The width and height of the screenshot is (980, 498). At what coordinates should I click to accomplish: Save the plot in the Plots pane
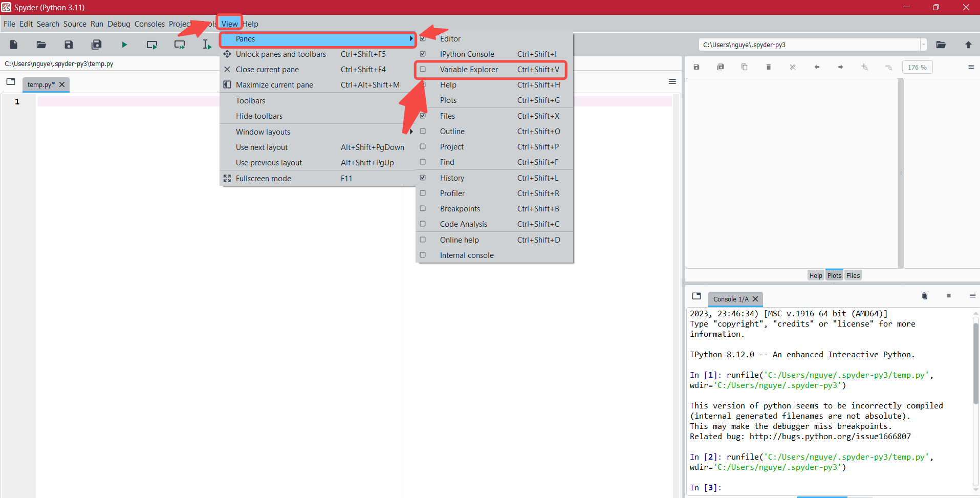point(696,67)
